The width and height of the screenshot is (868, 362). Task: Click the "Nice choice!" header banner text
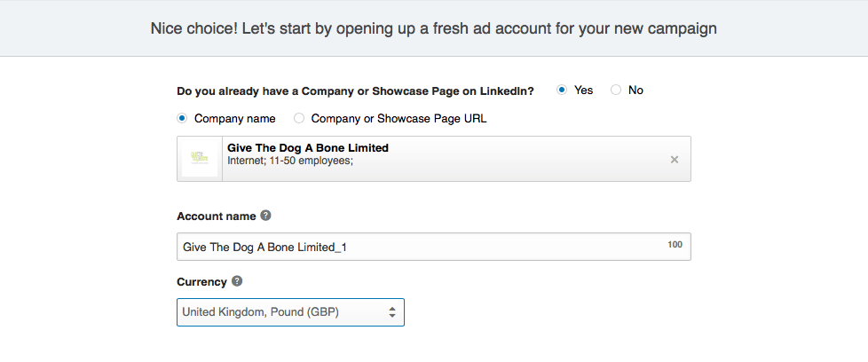[x=433, y=28]
